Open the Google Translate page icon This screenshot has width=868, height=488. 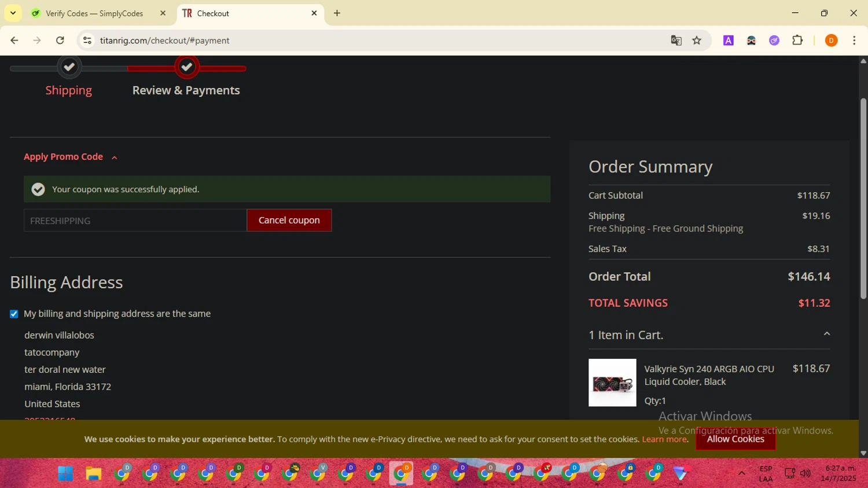[x=676, y=41]
